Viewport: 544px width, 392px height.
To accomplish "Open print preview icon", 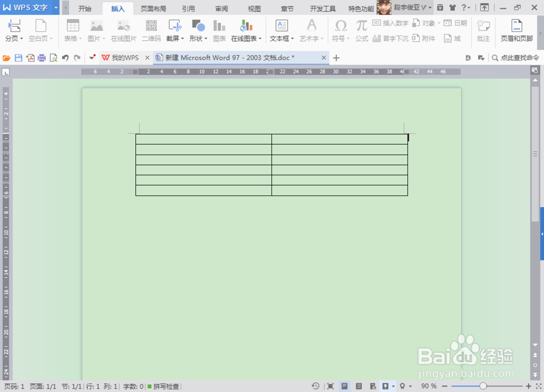I will click(53, 58).
